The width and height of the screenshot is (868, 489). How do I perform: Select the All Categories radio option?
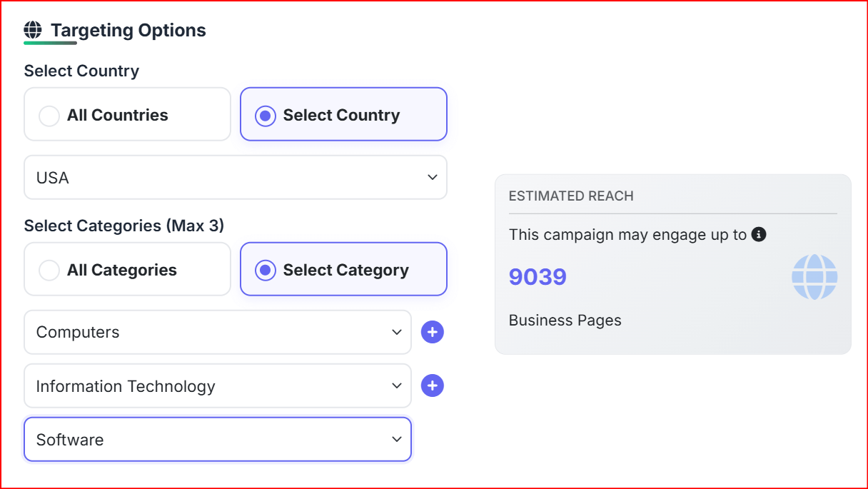[128, 269]
